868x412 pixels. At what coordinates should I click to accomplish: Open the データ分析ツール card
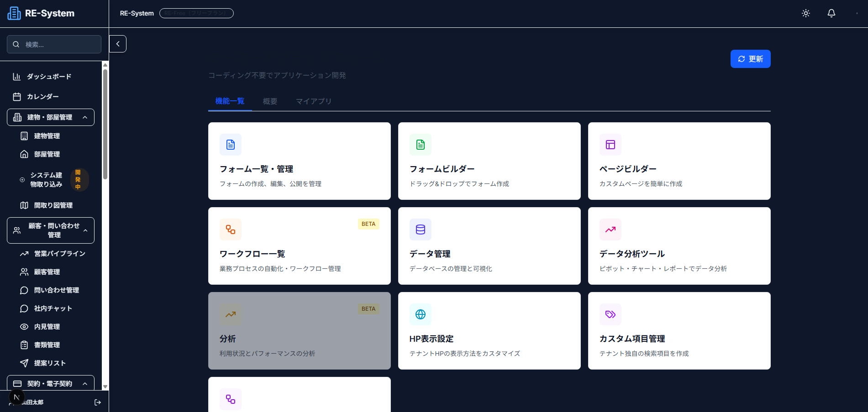pyautogui.click(x=679, y=246)
